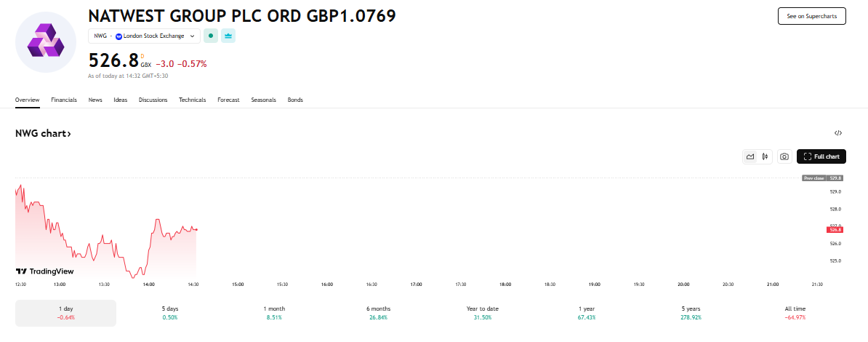Select the 1 month range option
The height and width of the screenshot is (342, 868).
275,313
